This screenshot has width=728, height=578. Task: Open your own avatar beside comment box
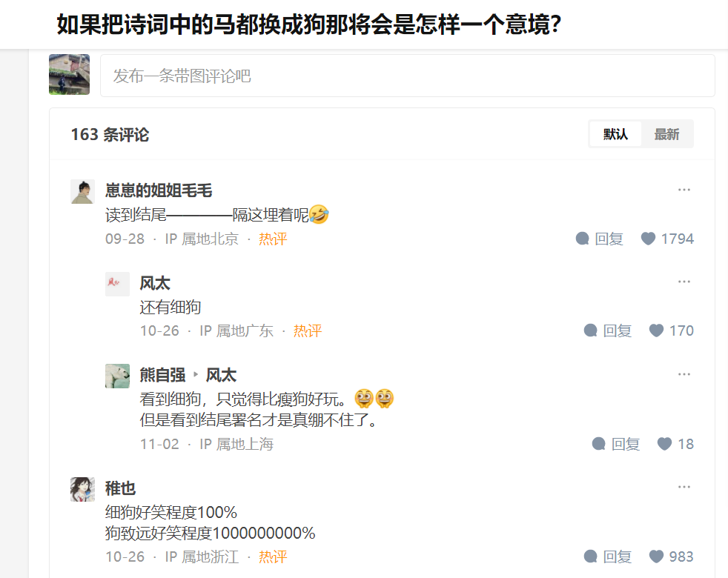click(69, 74)
